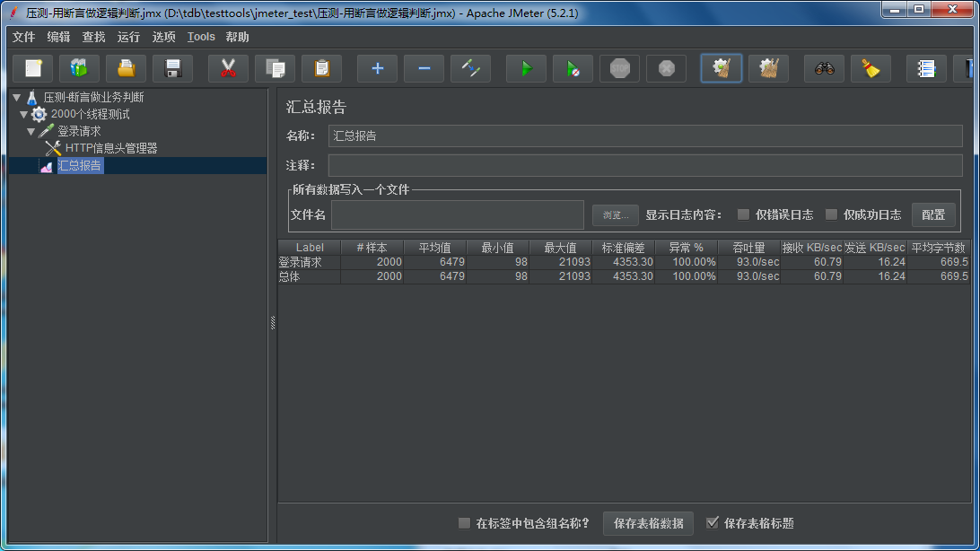980x551 pixels.
Task: Open the 查找 menu
Action: (93, 37)
